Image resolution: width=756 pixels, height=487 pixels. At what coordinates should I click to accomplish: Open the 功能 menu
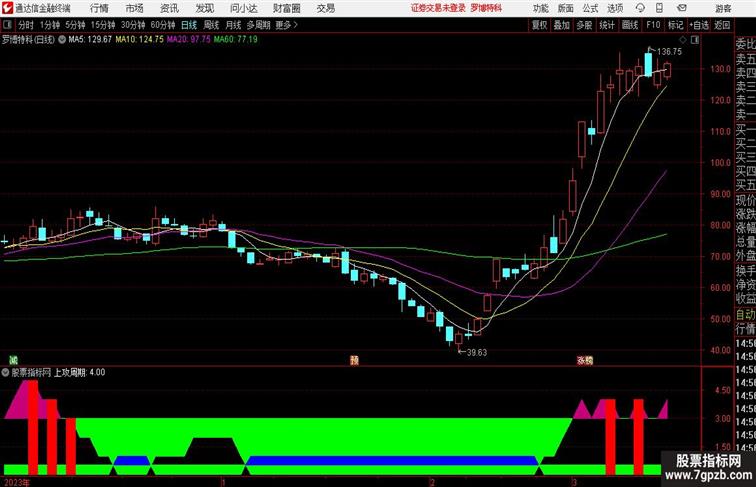pyautogui.click(x=540, y=8)
